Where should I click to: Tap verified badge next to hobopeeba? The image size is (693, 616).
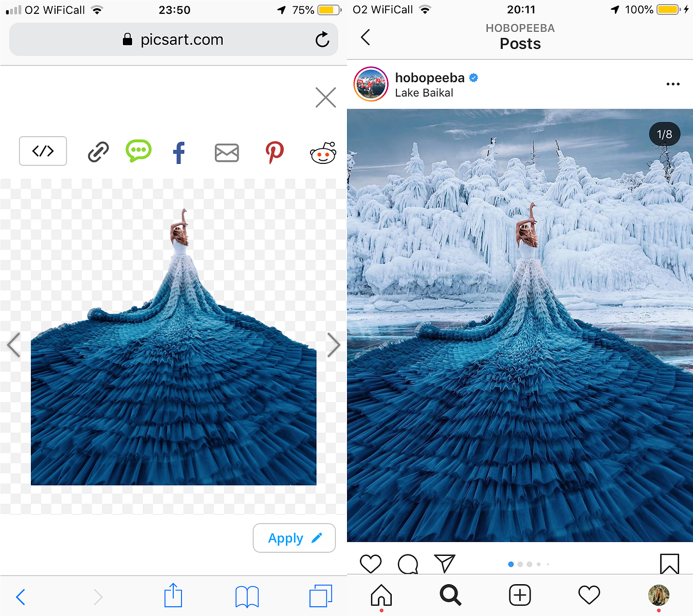tap(473, 78)
